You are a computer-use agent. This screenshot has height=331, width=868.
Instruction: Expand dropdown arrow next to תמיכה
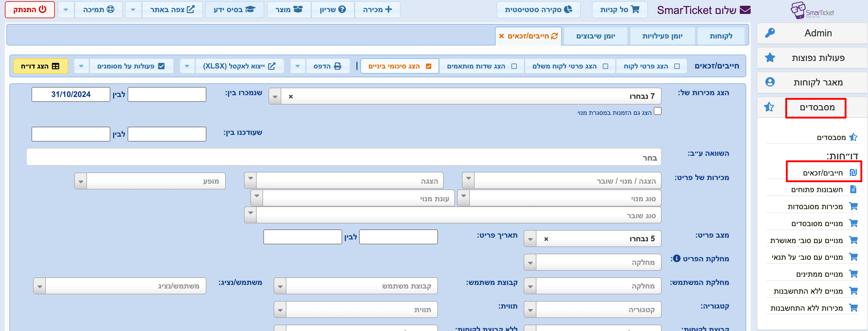click(66, 10)
